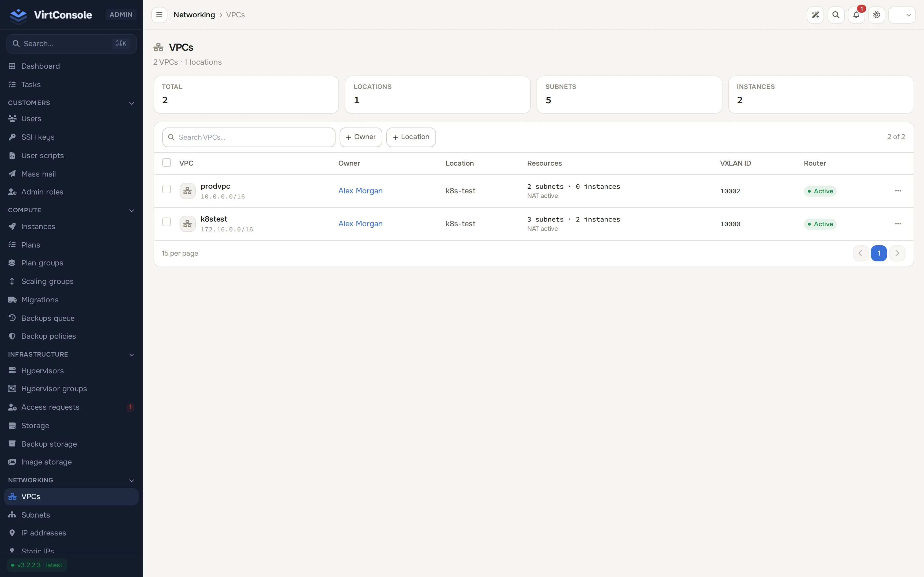
Task: Open the k8stest row actions ellipsis
Action: click(x=898, y=224)
